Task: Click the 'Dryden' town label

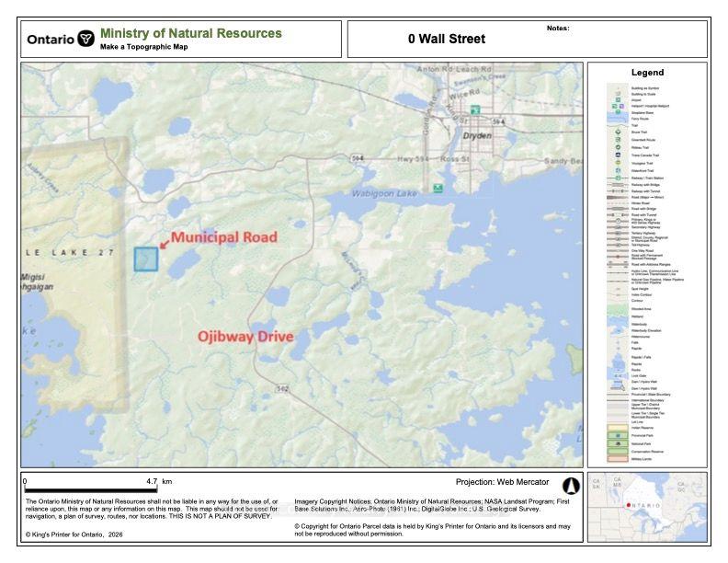Action: coord(477,135)
